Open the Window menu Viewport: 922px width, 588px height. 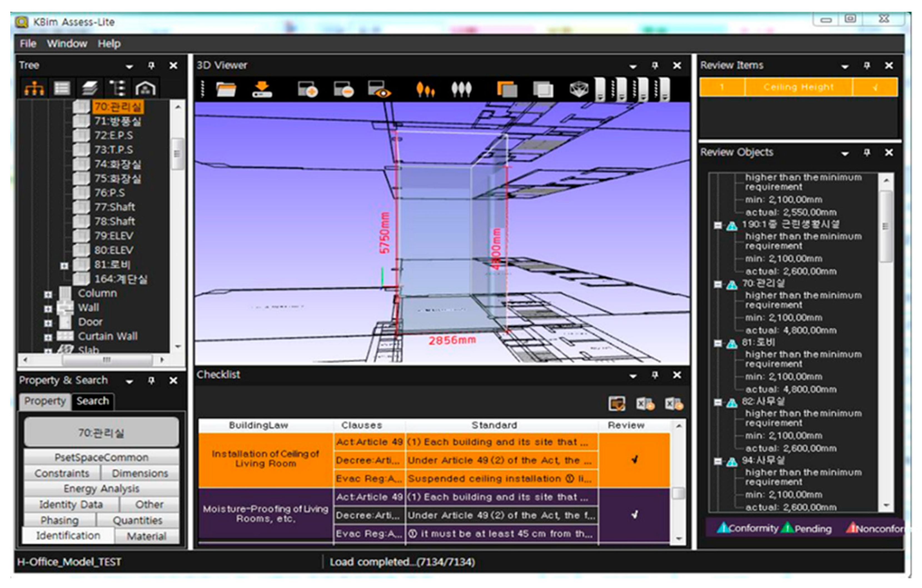click(67, 44)
